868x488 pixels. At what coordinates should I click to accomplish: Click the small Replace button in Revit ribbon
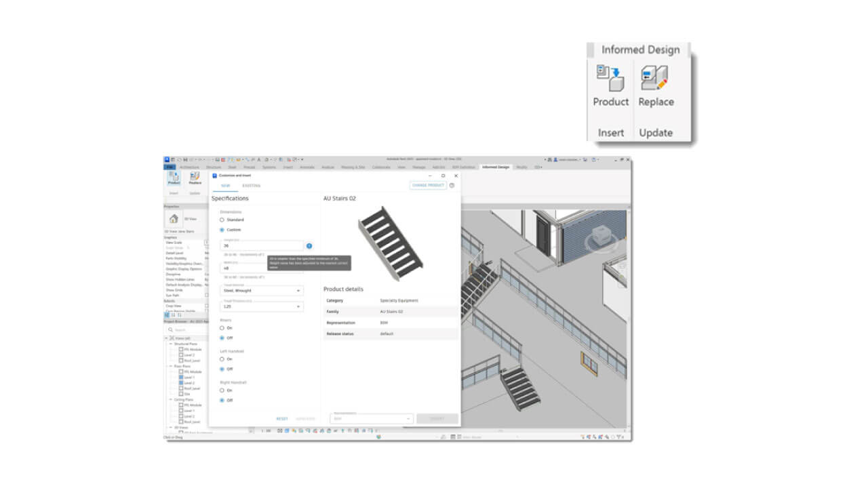(x=195, y=178)
